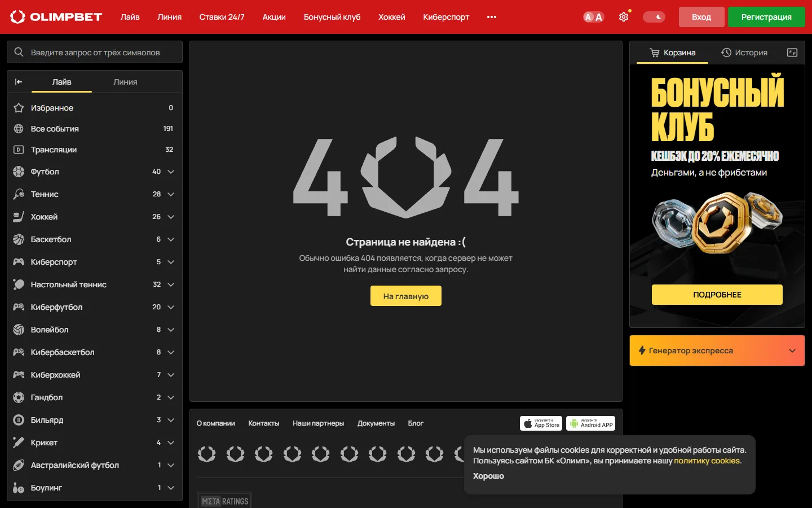
Task: Open the История tab in the bet slip
Action: [x=744, y=52]
